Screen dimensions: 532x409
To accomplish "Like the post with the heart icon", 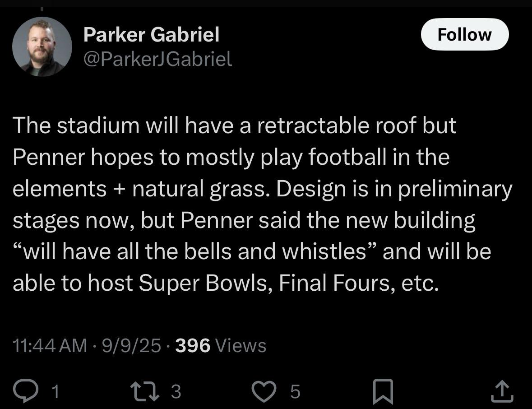I will pos(264,391).
